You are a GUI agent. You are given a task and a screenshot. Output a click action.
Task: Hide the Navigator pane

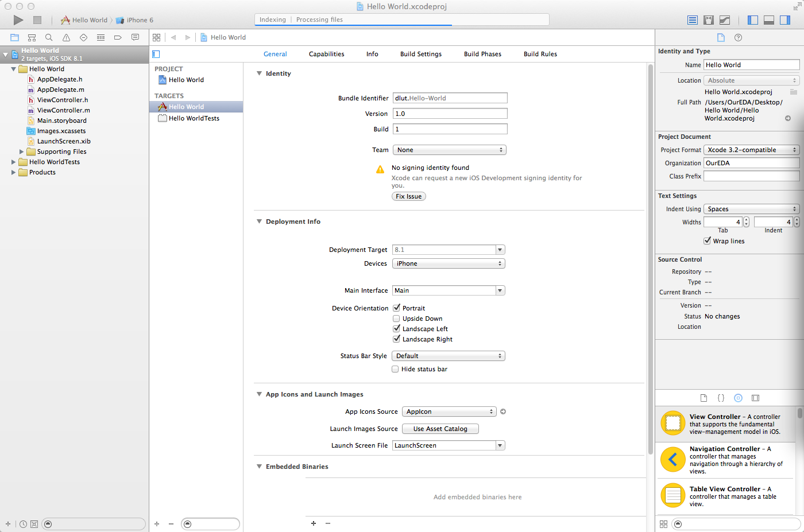[x=753, y=20]
